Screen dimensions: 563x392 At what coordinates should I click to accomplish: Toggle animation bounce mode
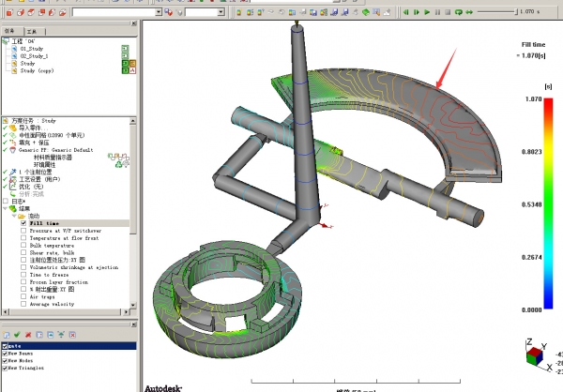pyautogui.click(x=469, y=12)
